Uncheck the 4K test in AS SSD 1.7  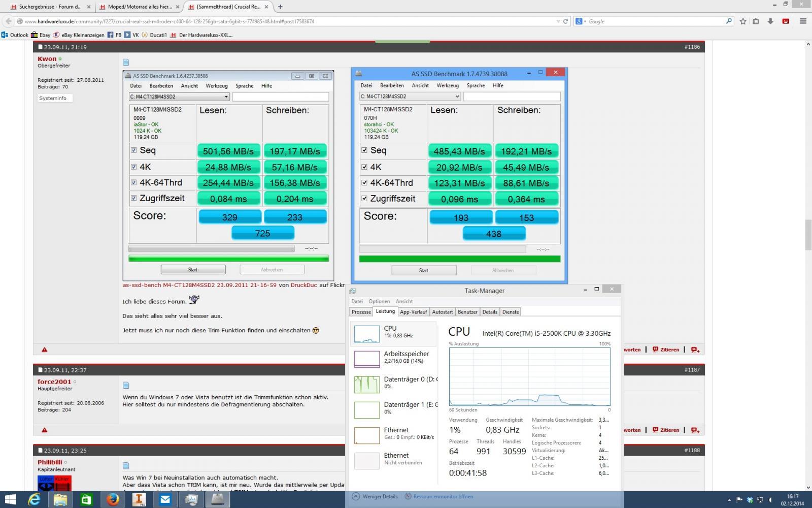[x=364, y=167]
